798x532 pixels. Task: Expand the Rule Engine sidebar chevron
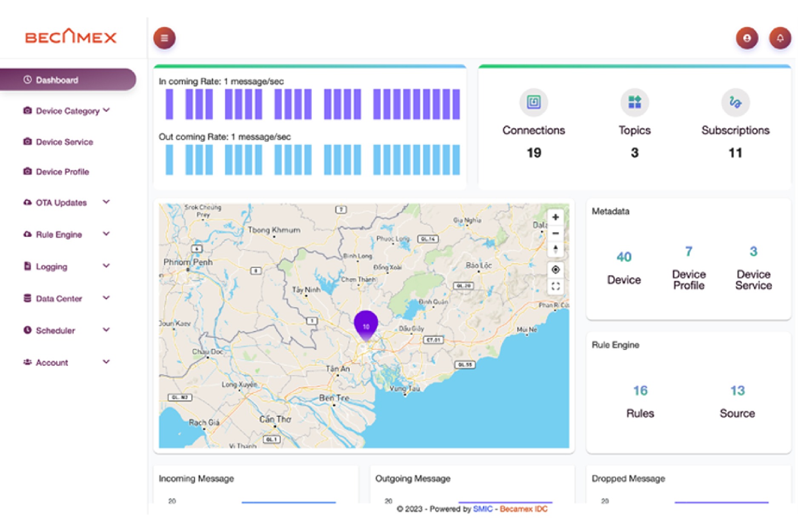(x=106, y=234)
